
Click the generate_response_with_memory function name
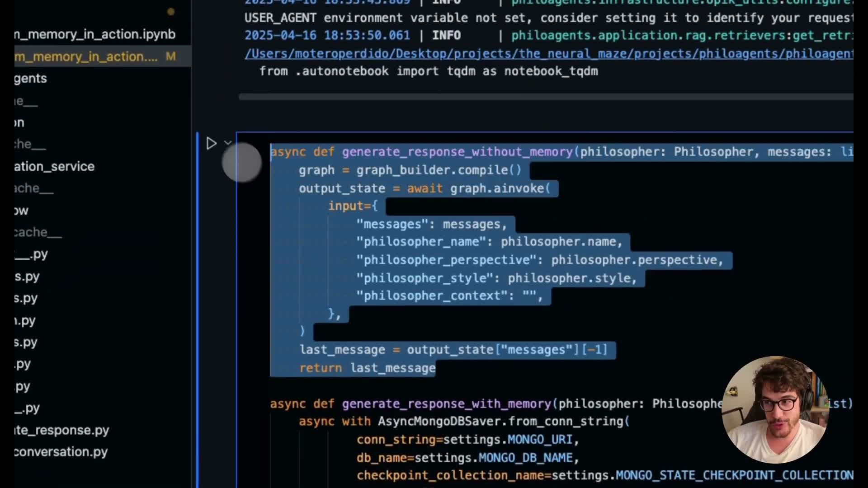click(447, 404)
